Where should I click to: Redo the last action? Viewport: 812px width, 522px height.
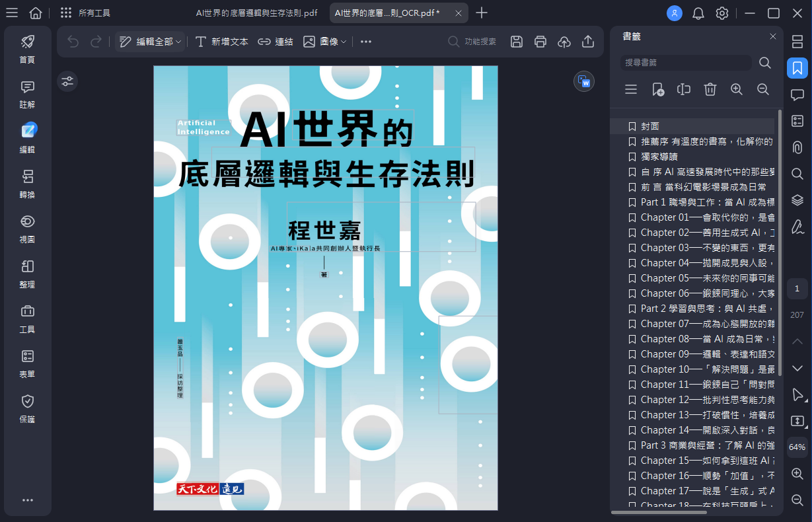tap(96, 42)
